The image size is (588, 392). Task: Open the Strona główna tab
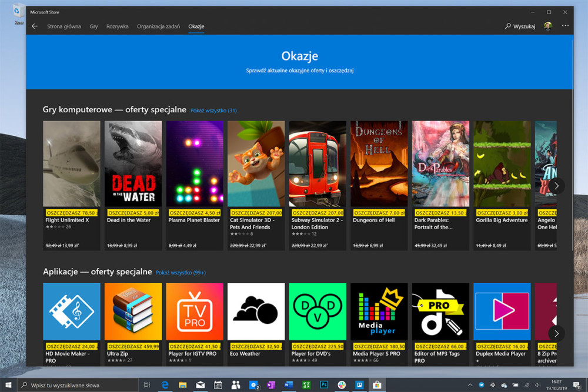(x=64, y=26)
